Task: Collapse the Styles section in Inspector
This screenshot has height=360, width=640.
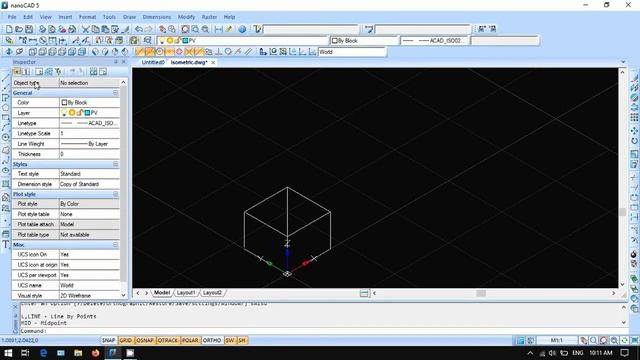Action: tap(116, 164)
